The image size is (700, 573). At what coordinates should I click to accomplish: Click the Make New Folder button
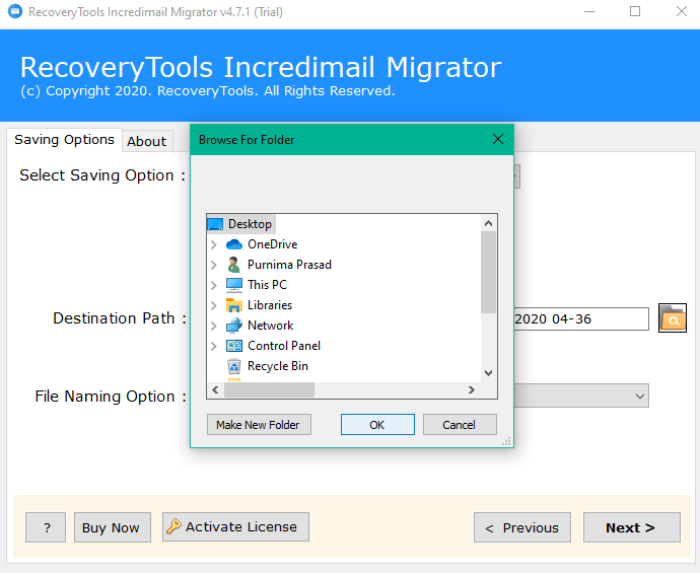point(258,425)
